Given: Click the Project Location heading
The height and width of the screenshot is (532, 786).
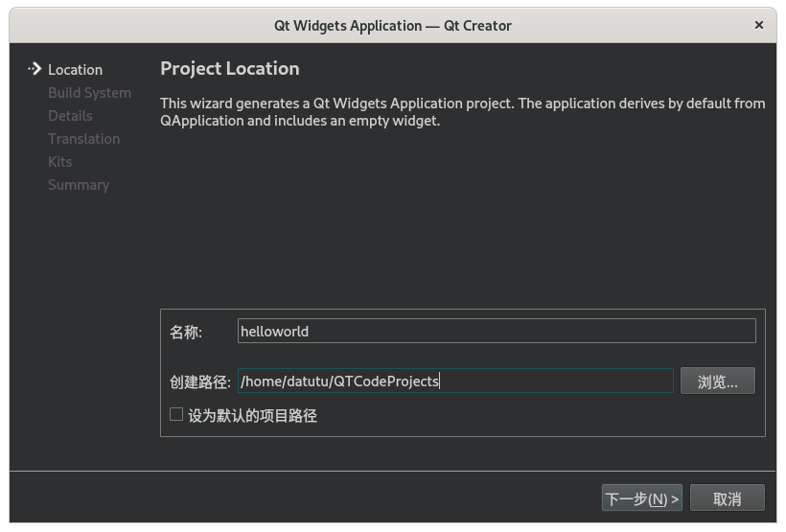Looking at the screenshot, I should coord(230,69).
